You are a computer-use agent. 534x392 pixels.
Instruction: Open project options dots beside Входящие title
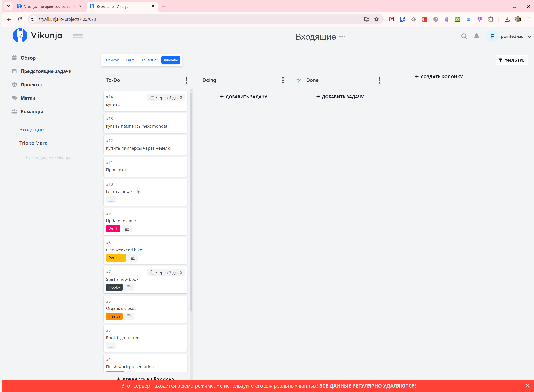point(342,36)
